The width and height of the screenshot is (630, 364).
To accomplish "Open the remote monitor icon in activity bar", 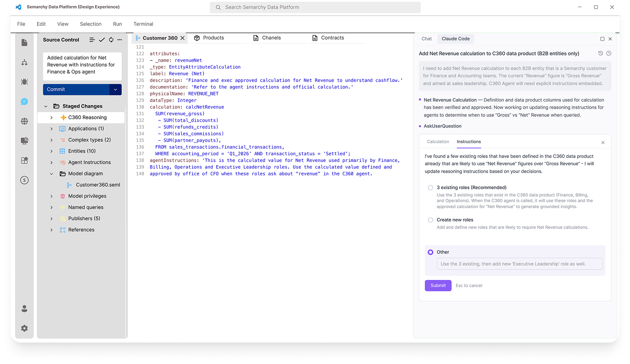I will (x=24, y=141).
